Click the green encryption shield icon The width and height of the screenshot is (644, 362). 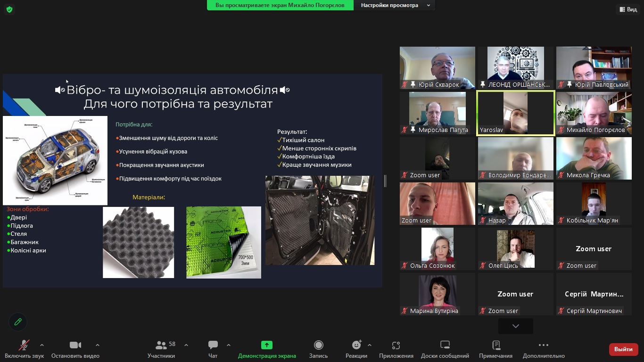(9, 9)
